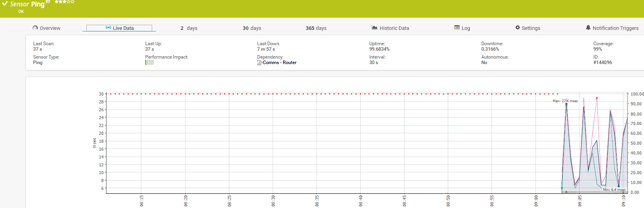This screenshot has width=644, height=208.
Task: Open the Notification Triggers tab
Action: point(615,28)
